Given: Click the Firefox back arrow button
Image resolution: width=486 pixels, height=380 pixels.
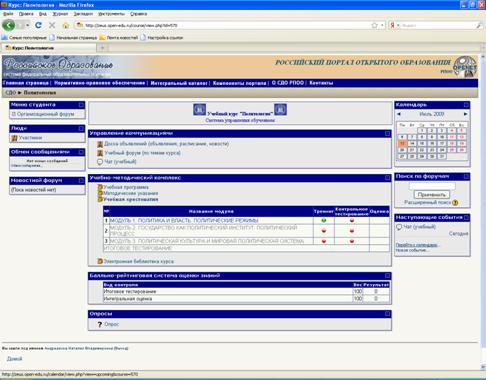Looking at the screenshot, I should (x=8, y=25).
